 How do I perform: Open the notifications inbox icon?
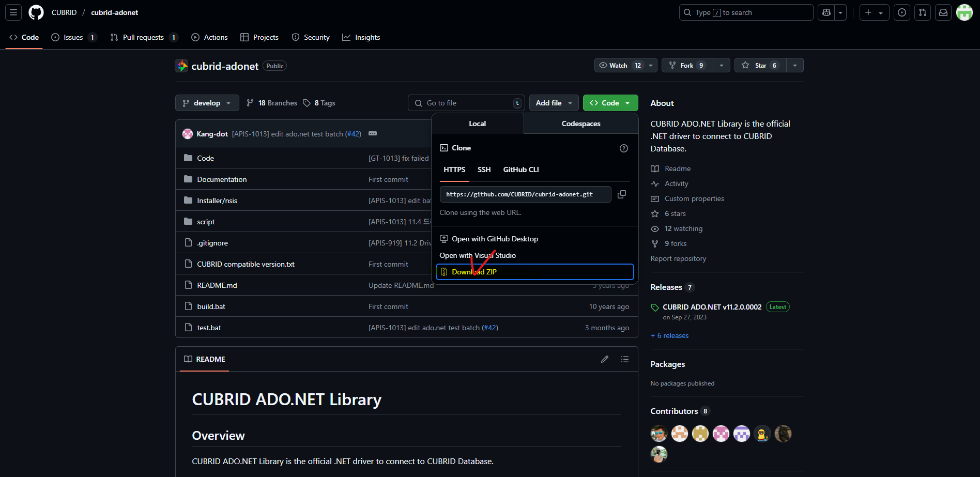(x=943, y=12)
